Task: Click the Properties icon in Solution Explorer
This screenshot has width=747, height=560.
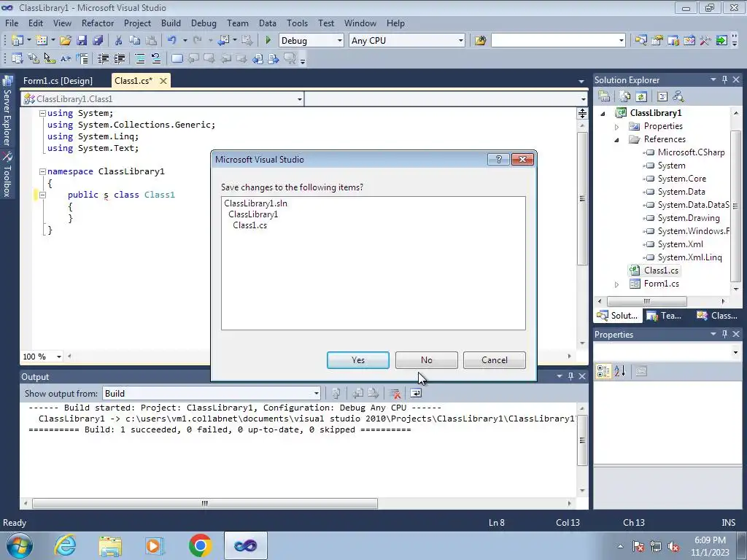Action: pyautogui.click(x=604, y=97)
